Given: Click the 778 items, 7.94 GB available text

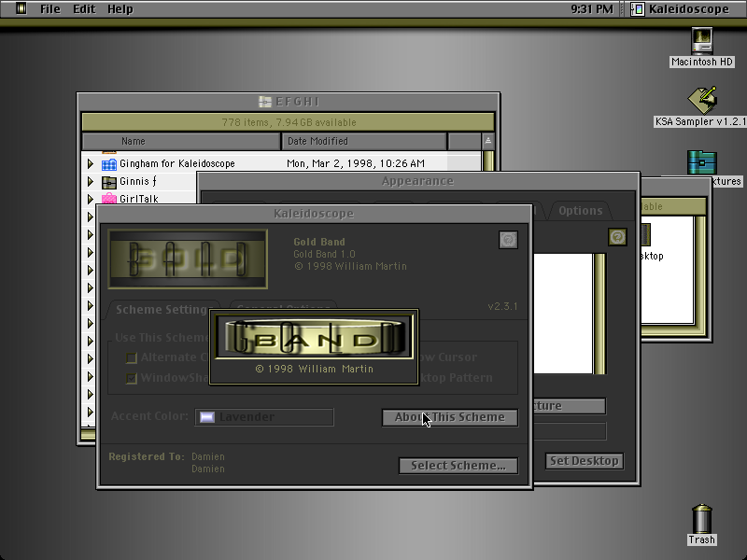Looking at the screenshot, I should pyautogui.click(x=289, y=122).
